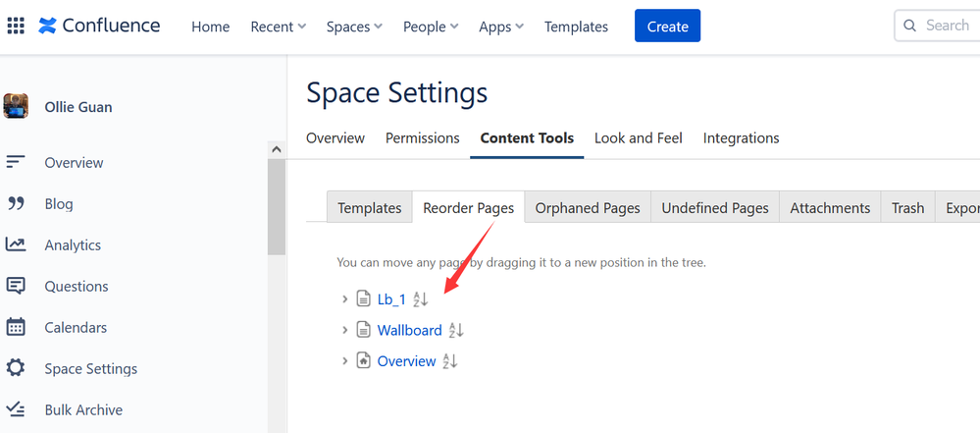
Task: Switch to the Look and Feel tab
Action: point(638,137)
